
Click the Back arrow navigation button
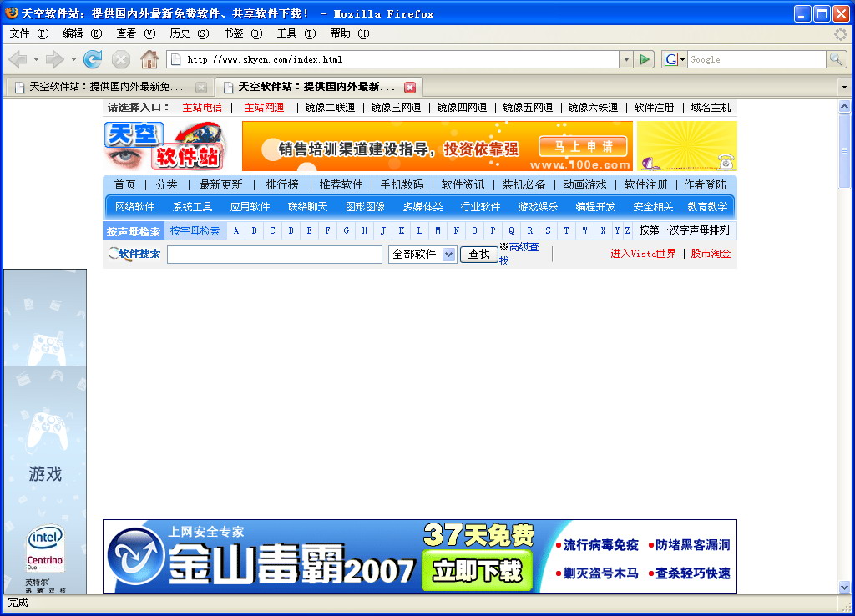[18, 59]
